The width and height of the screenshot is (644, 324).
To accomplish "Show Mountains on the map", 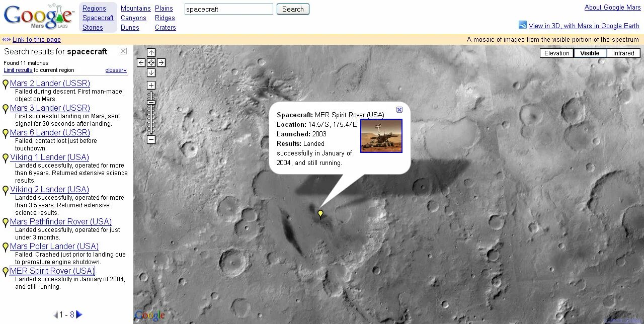I will pos(136,8).
